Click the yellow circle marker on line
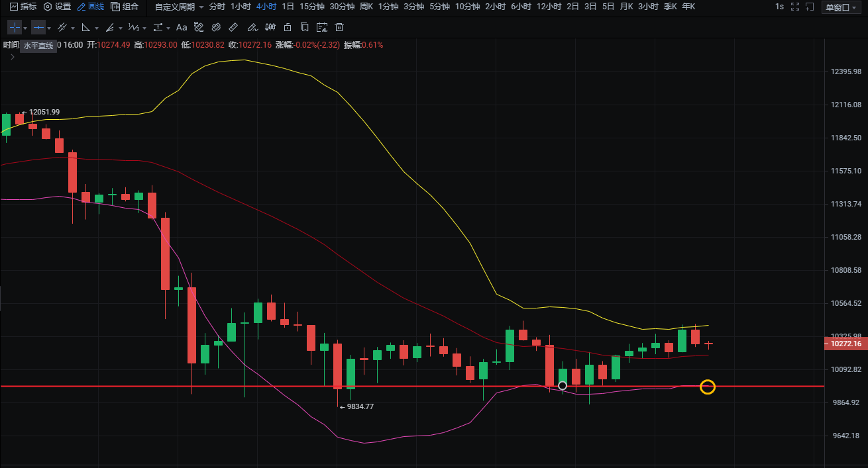Screen dimensions: 868x468 click(x=708, y=387)
